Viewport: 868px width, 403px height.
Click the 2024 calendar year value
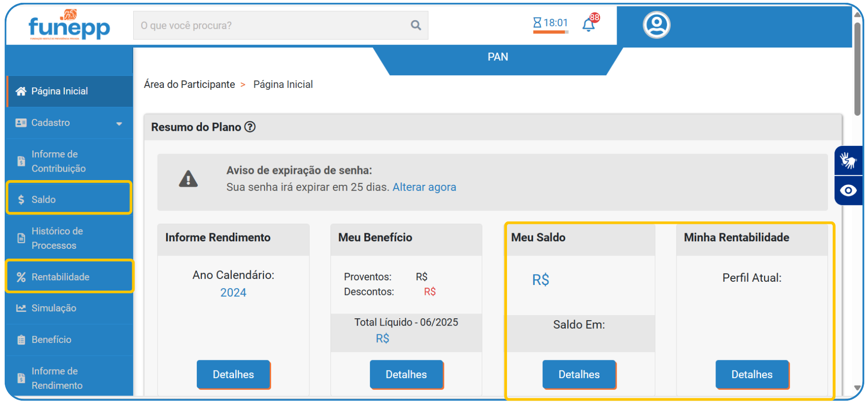point(233,292)
